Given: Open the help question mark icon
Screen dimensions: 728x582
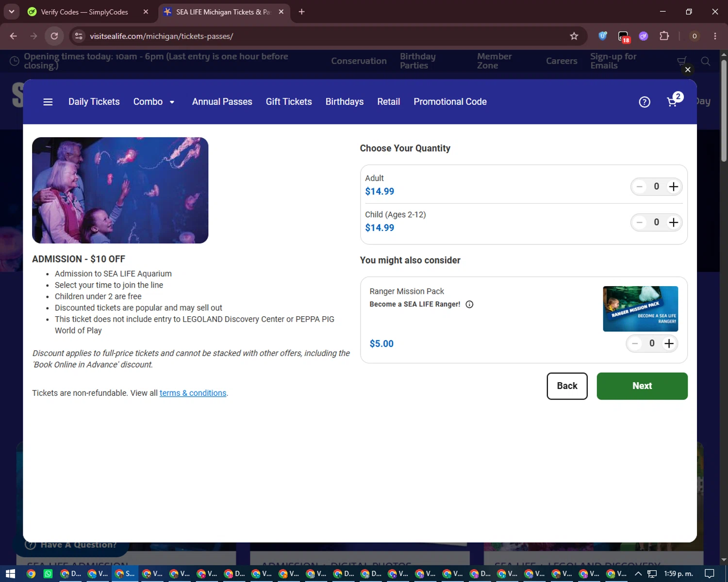Looking at the screenshot, I should 644,102.
